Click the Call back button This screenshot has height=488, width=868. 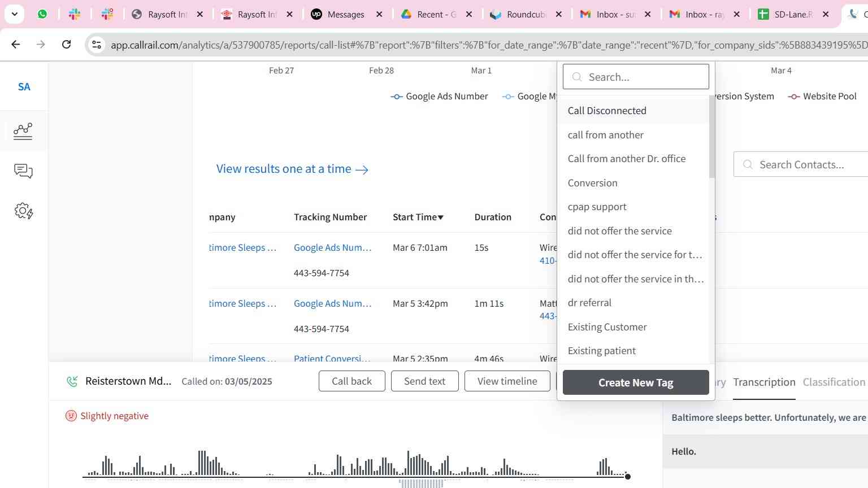coord(351,381)
